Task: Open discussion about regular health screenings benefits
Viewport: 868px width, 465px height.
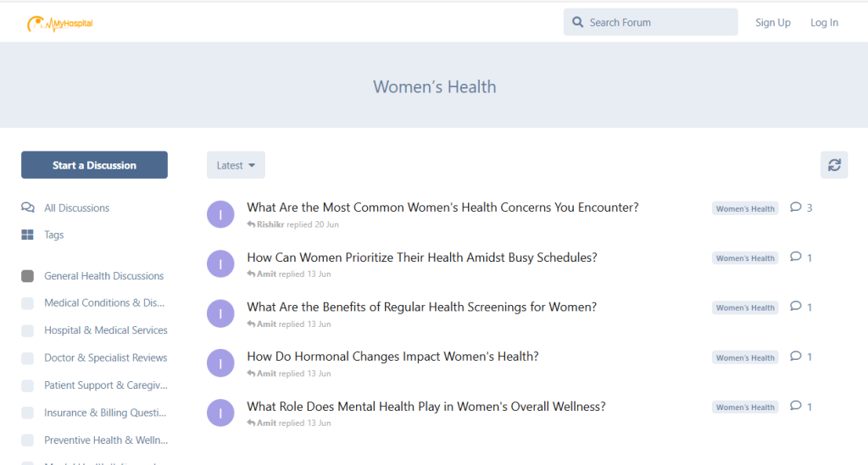Action: 421,307
